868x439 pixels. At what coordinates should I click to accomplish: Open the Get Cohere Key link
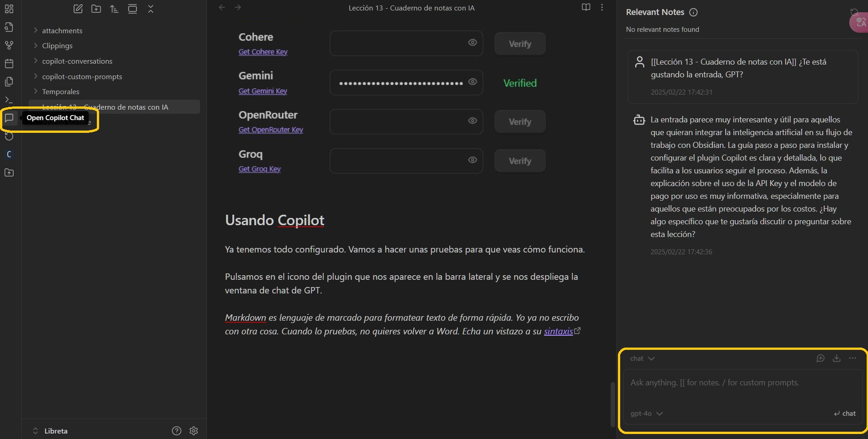[263, 52]
